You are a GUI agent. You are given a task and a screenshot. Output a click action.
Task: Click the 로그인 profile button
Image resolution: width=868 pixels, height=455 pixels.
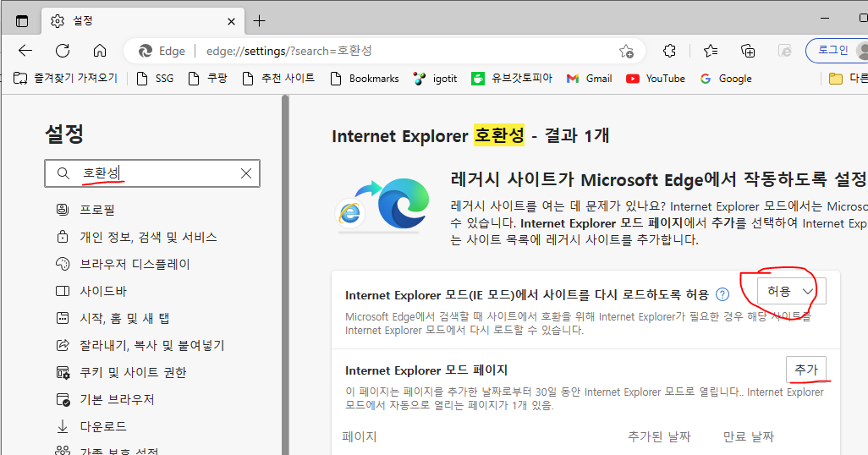[x=837, y=51]
